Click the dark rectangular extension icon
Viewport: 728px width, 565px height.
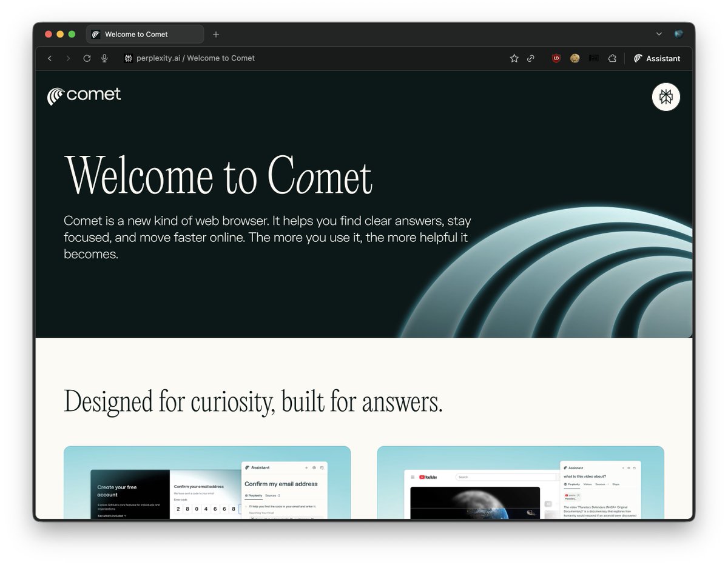tap(593, 58)
